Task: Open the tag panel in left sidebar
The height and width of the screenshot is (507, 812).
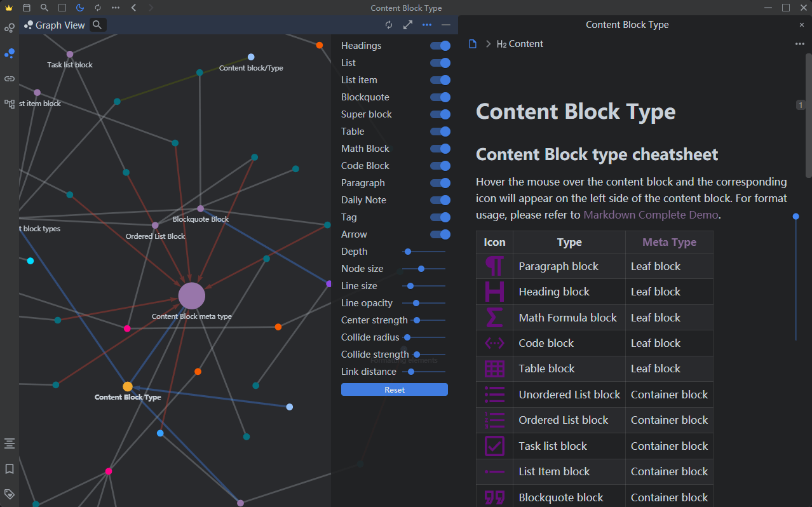Action: click(x=10, y=494)
